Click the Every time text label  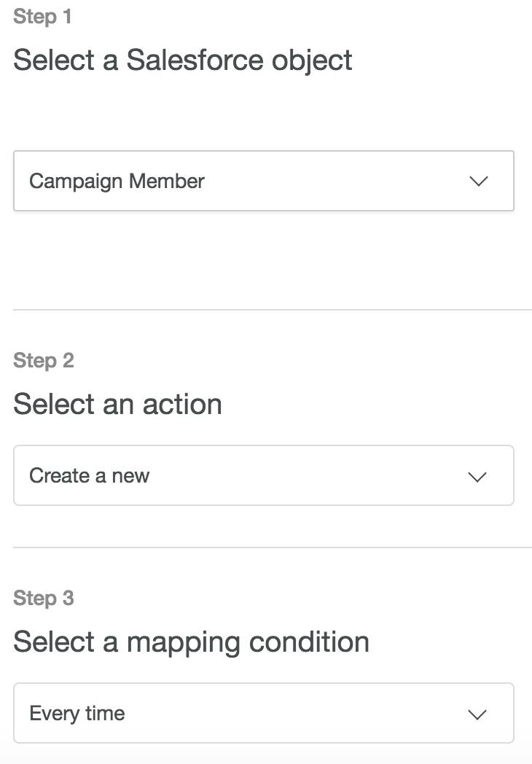(77, 714)
